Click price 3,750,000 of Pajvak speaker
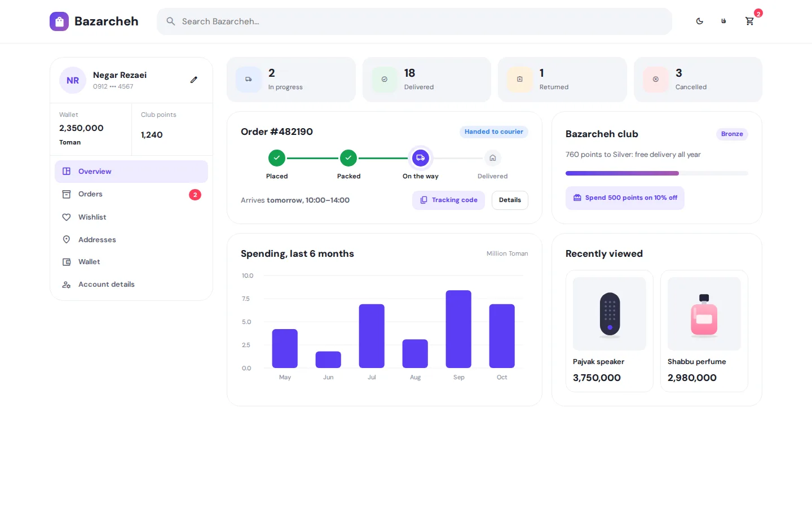 (597, 378)
